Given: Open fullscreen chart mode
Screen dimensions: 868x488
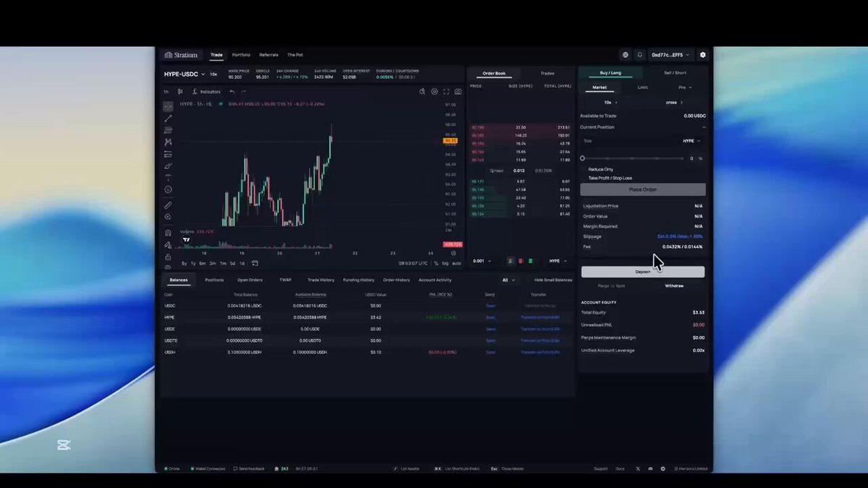Looking at the screenshot, I should click(446, 92).
